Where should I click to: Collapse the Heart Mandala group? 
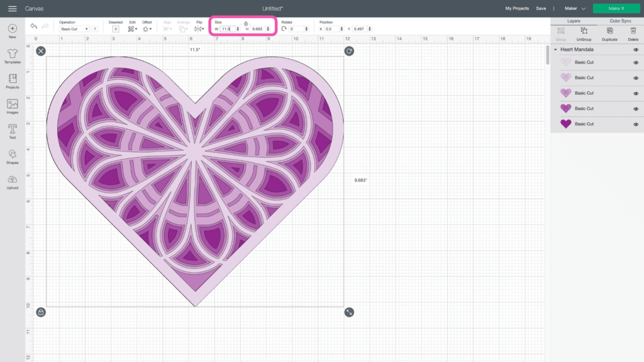coord(556,50)
